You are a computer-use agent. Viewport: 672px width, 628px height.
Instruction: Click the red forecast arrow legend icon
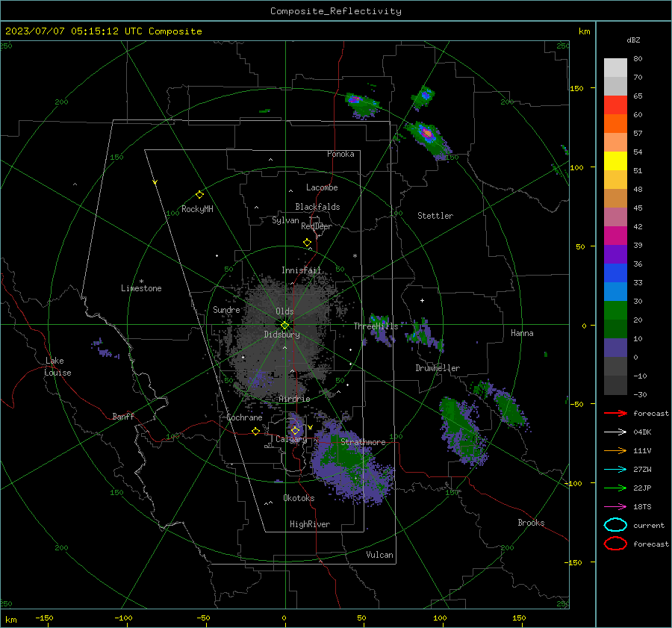(615, 413)
